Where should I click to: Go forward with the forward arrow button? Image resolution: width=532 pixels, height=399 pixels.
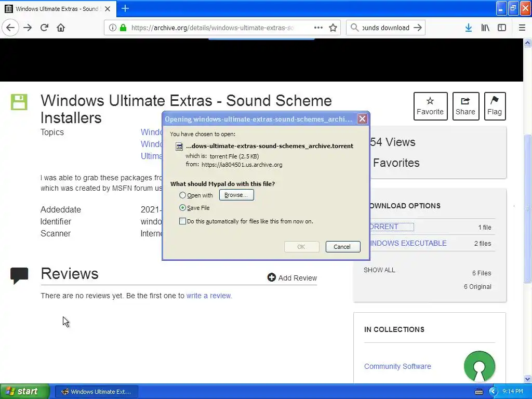click(x=28, y=28)
